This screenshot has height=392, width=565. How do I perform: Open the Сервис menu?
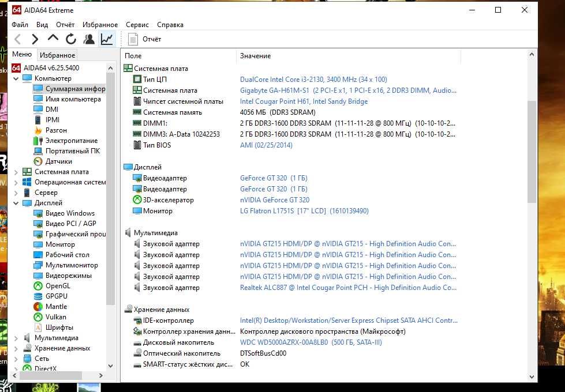click(x=137, y=24)
